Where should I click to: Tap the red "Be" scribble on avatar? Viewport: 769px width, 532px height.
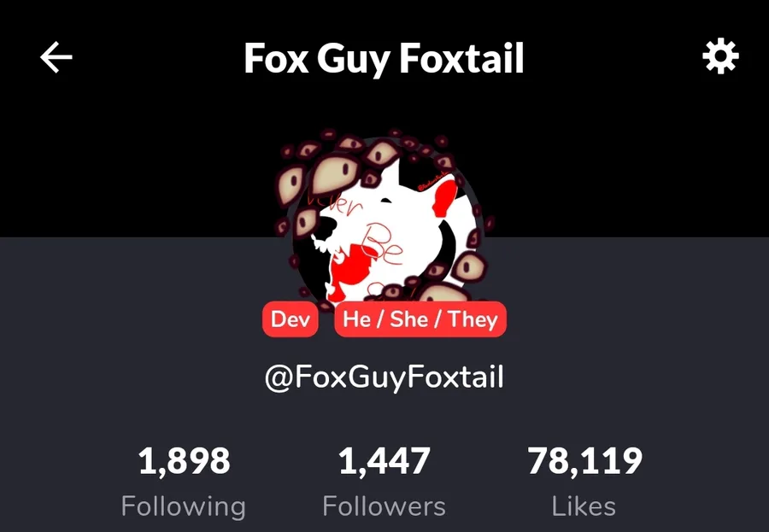(x=382, y=243)
